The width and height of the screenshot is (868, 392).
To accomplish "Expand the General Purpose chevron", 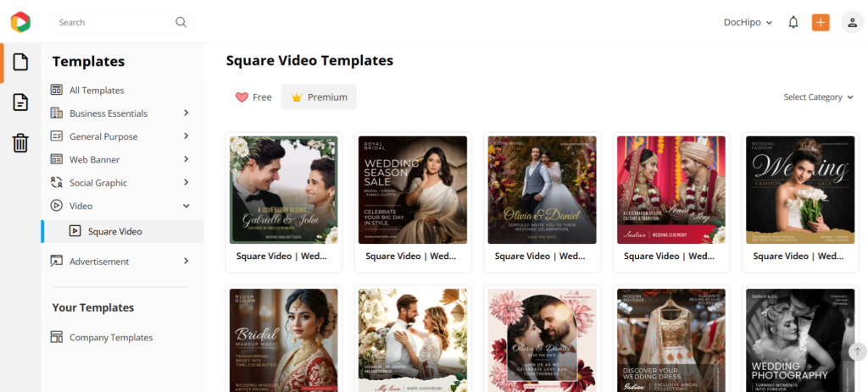I will tap(186, 136).
